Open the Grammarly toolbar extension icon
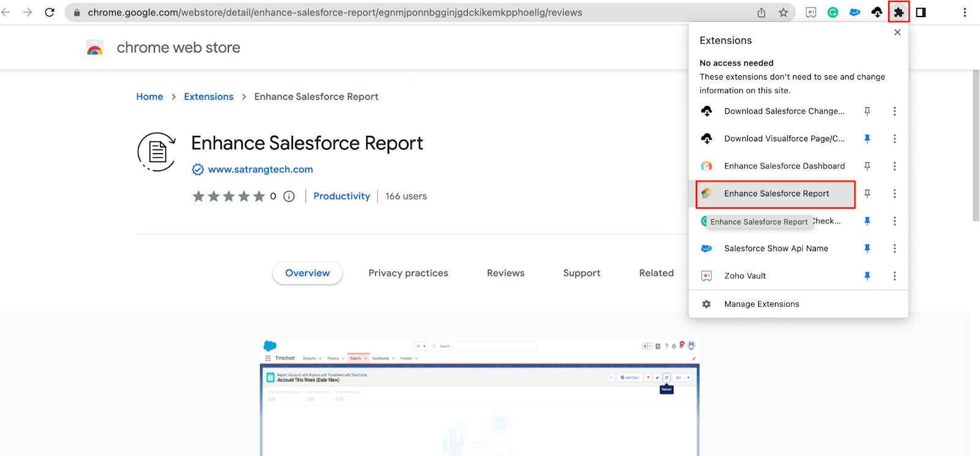This screenshot has height=456, width=980. [833, 12]
